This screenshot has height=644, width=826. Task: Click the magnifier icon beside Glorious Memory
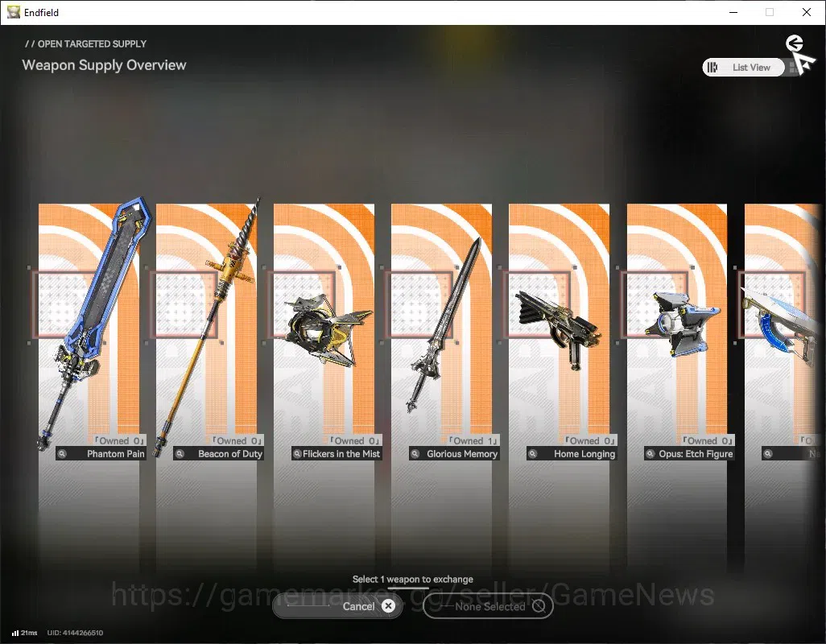coord(415,454)
